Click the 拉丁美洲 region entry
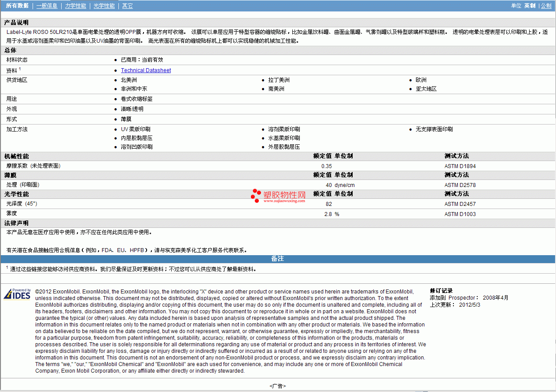The image size is (556, 392). (279, 80)
